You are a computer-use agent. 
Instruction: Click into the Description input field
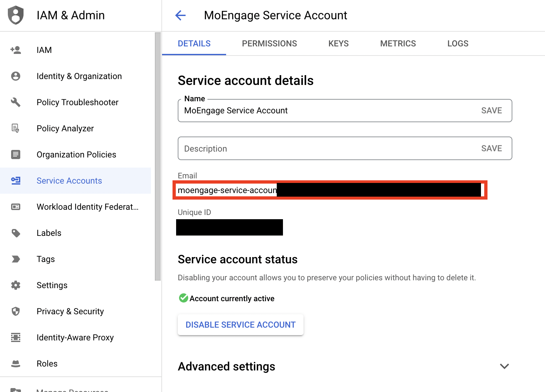coord(327,148)
